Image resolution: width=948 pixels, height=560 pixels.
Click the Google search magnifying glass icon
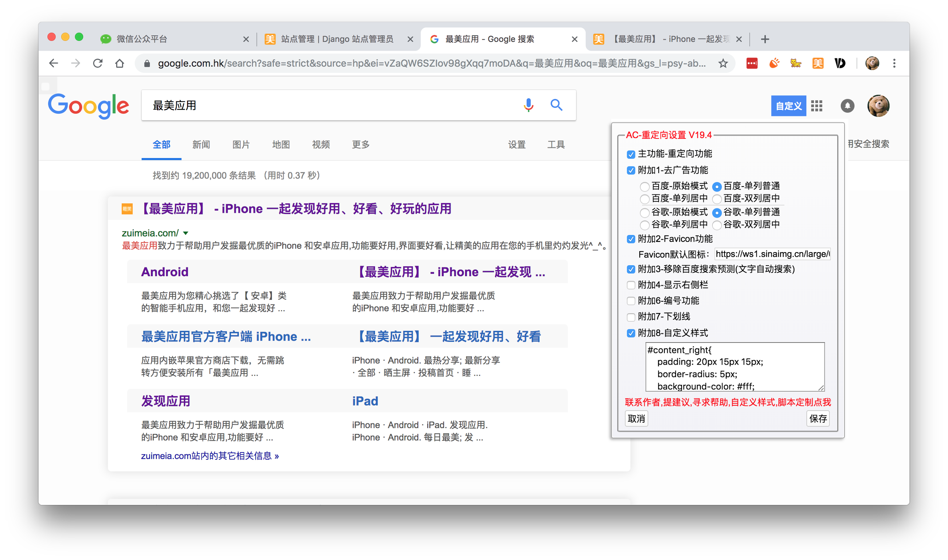pos(557,105)
